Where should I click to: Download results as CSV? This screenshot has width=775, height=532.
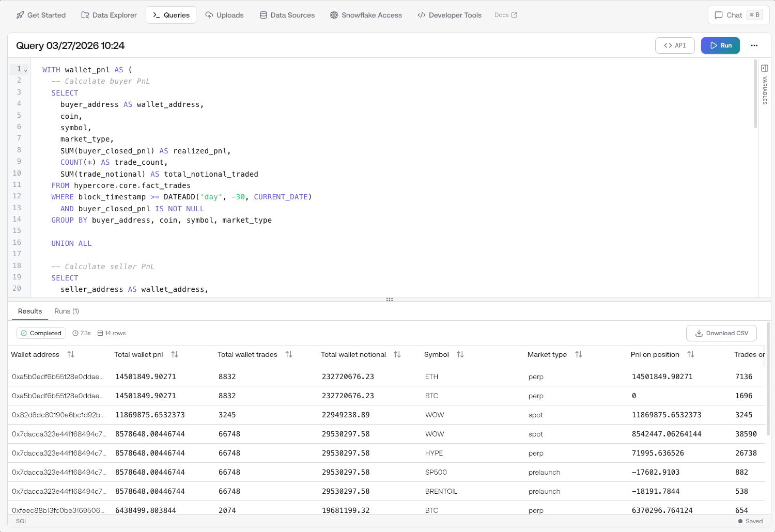pyautogui.click(x=721, y=333)
